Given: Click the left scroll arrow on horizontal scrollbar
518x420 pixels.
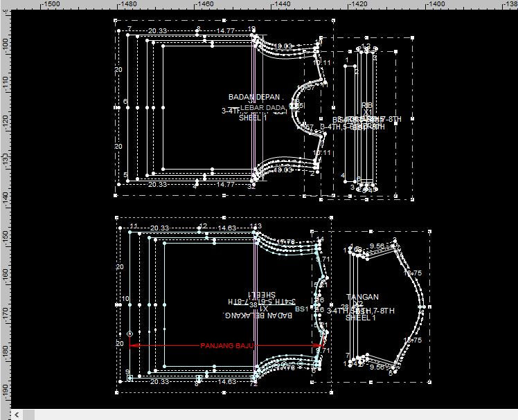Looking at the screenshot, I should pos(17,414).
